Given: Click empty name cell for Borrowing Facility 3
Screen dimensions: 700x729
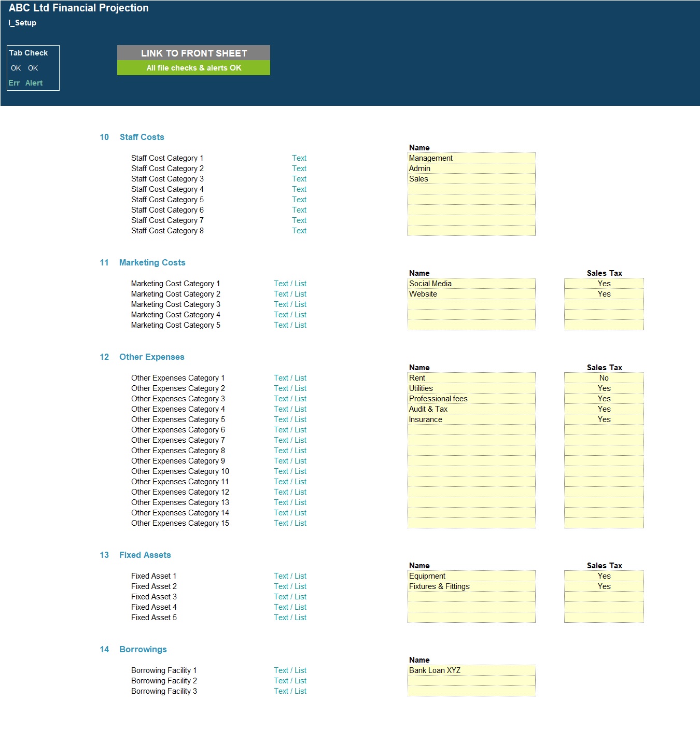Looking at the screenshot, I should coord(471,691).
